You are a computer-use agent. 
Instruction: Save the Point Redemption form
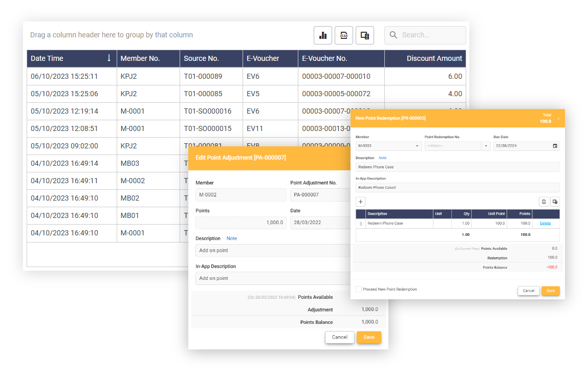550,291
